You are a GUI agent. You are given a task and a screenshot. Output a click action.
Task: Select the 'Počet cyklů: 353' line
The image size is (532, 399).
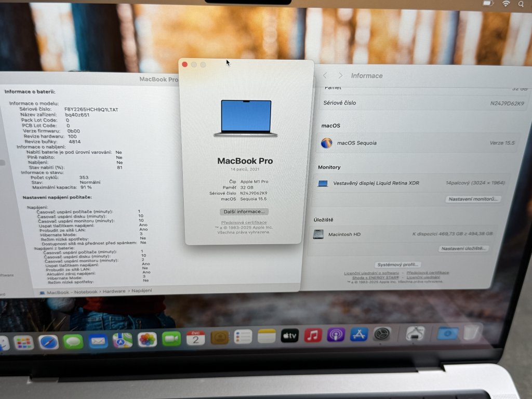(x=59, y=177)
